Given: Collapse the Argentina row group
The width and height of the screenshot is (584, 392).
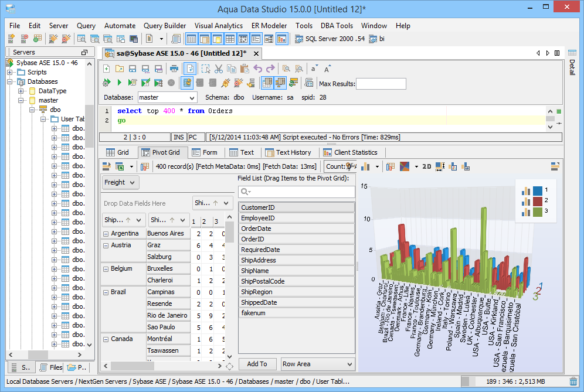Looking at the screenshot, I should [106, 234].
